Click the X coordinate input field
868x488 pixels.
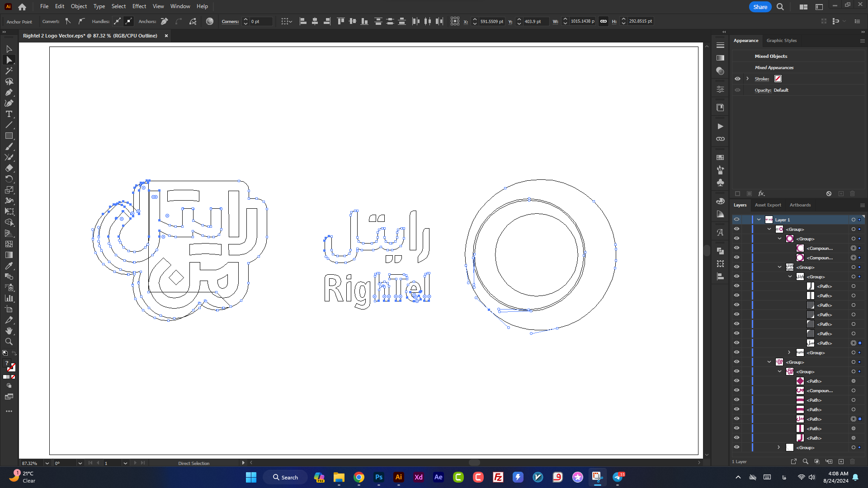[x=491, y=21]
